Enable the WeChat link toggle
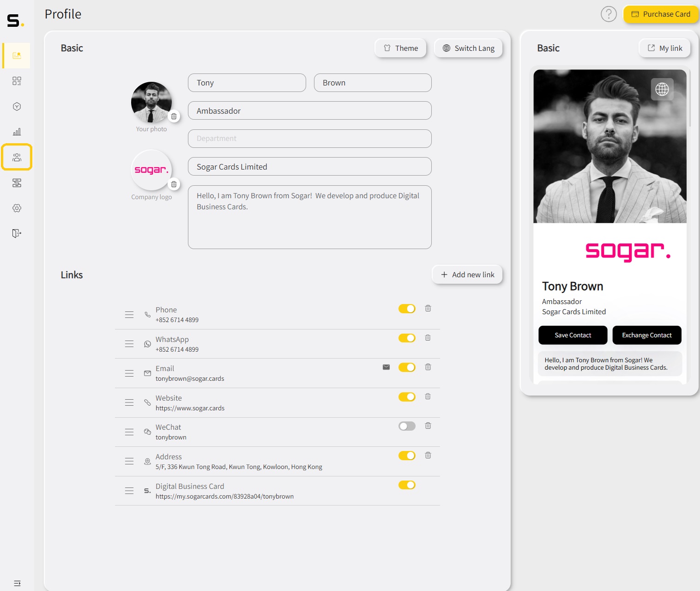Screen dimensions: 700x591 tap(407, 426)
